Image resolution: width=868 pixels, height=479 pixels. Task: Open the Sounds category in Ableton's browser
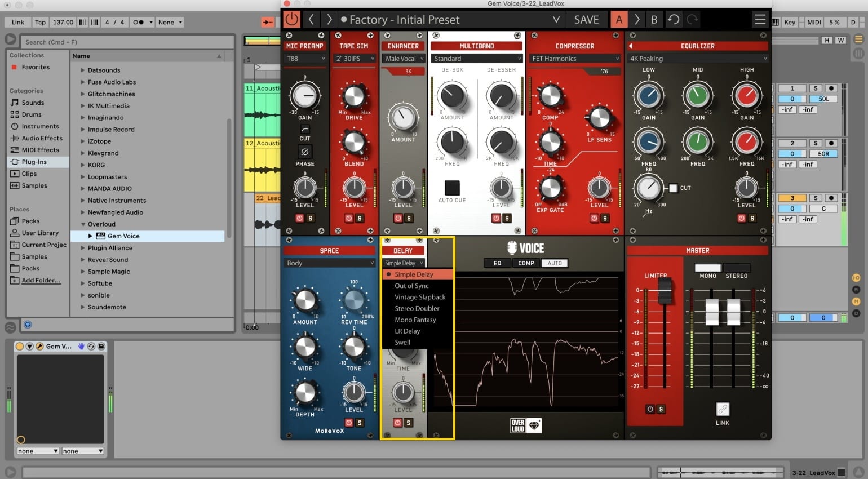click(x=33, y=103)
